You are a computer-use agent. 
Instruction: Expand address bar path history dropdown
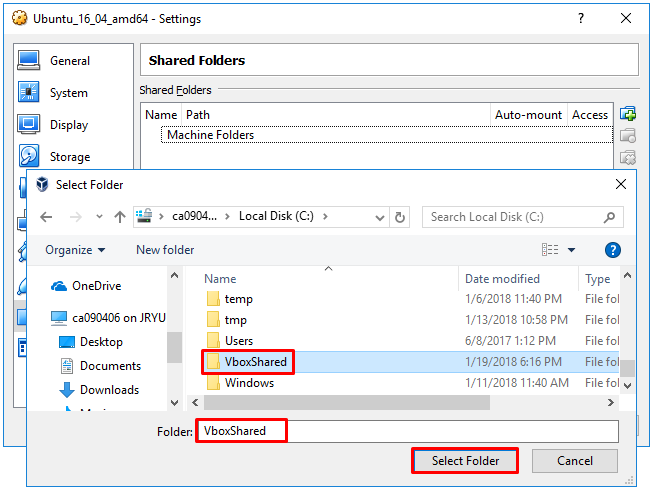click(379, 217)
